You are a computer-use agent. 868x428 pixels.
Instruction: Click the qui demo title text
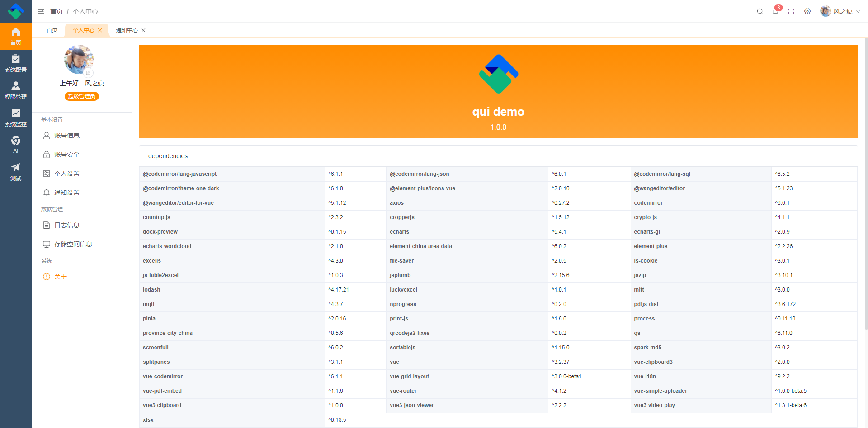pos(498,112)
